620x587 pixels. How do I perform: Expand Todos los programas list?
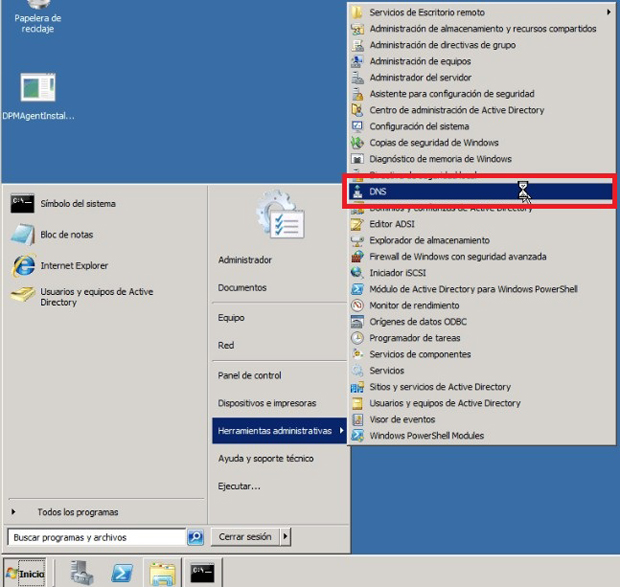point(78,512)
